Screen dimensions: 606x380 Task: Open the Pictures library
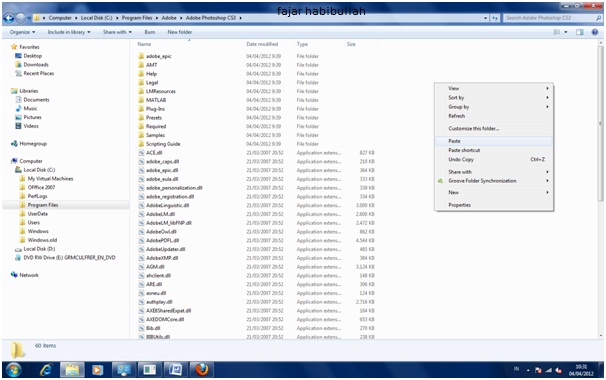[x=28, y=117]
